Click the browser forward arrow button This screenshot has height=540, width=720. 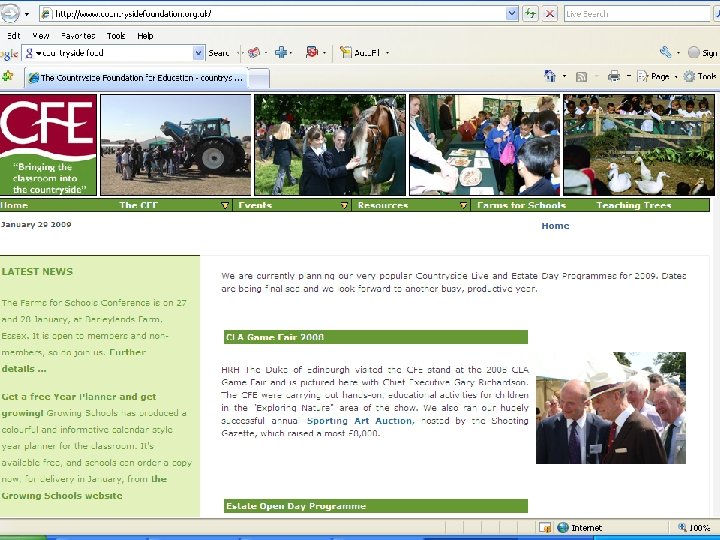click(10, 13)
